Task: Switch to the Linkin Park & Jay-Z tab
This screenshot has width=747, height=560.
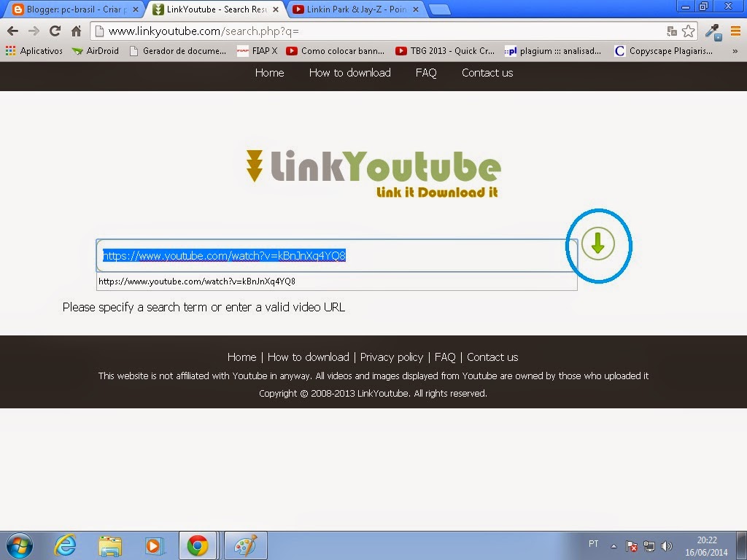Action: click(356, 9)
